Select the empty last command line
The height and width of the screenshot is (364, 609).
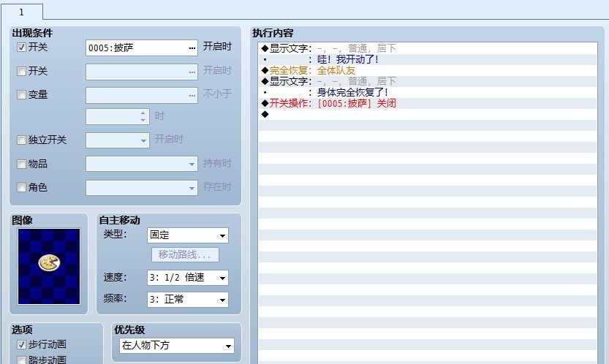click(x=428, y=114)
